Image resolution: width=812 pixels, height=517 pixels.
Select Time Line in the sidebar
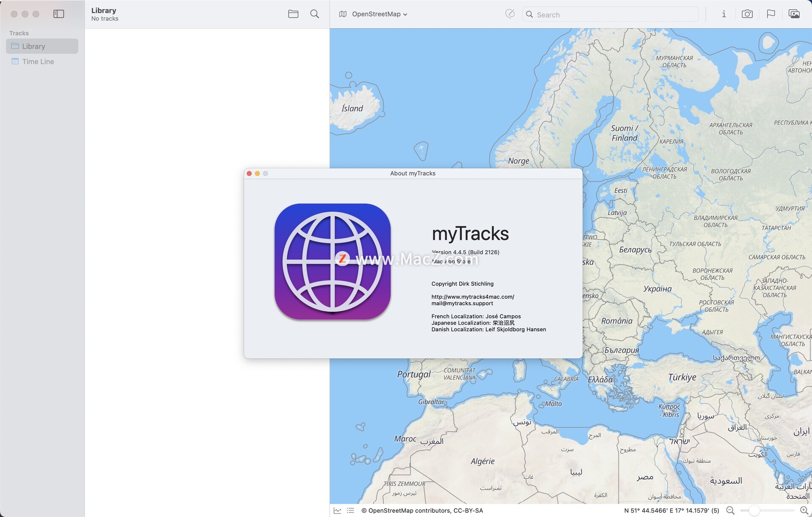(38, 61)
